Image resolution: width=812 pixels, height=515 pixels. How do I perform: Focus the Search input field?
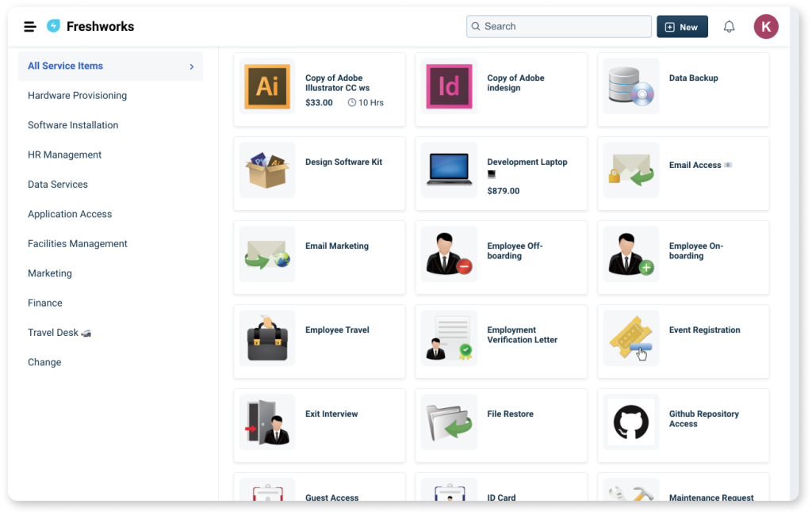click(559, 26)
